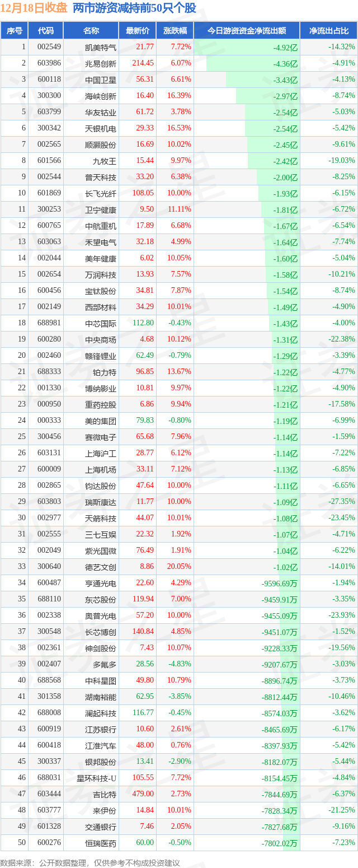The width and height of the screenshot is (358, 868).
Task: Select stock name 三七互娱
Action: (101, 534)
